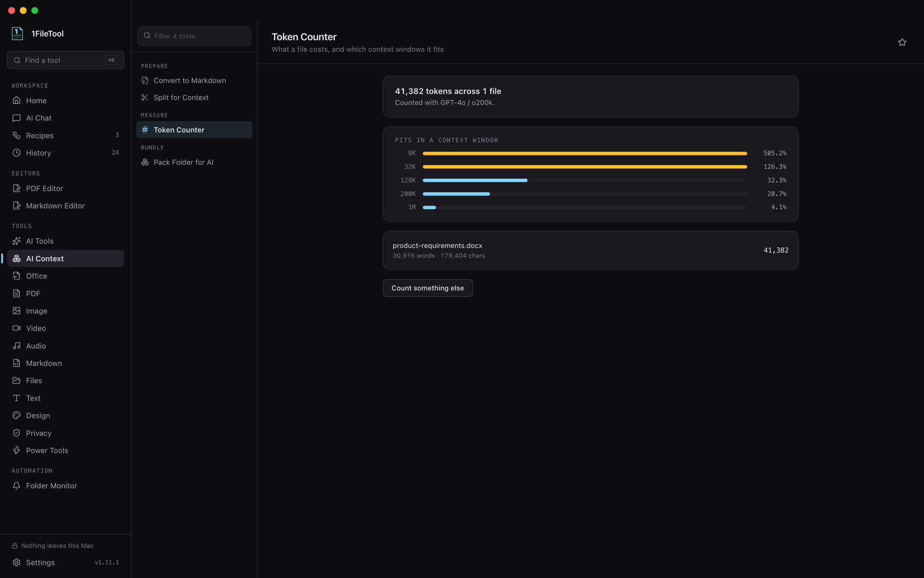Click the 1FileTool app logo
The image size is (924, 578).
pyautogui.click(x=17, y=33)
